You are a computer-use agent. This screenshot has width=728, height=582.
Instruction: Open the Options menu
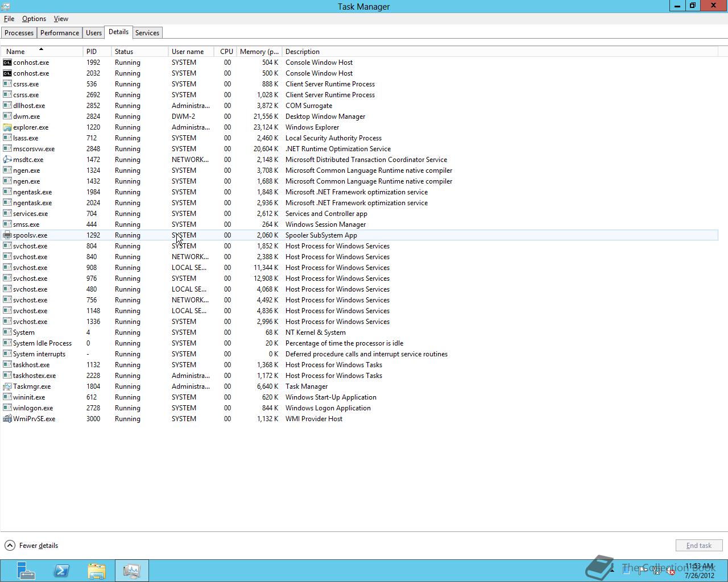pyautogui.click(x=34, y=19)
